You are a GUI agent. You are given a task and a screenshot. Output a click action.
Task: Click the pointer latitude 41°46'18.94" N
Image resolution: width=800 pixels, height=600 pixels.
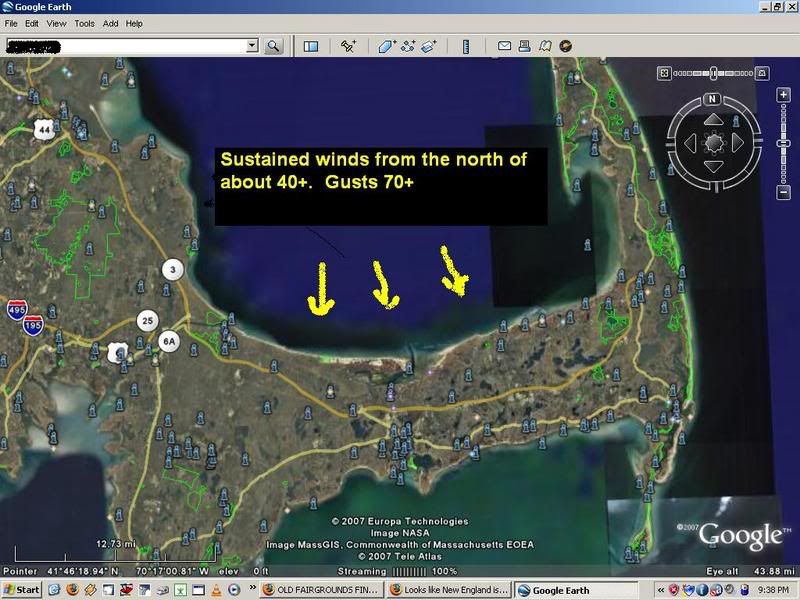[x=83, y=571]
